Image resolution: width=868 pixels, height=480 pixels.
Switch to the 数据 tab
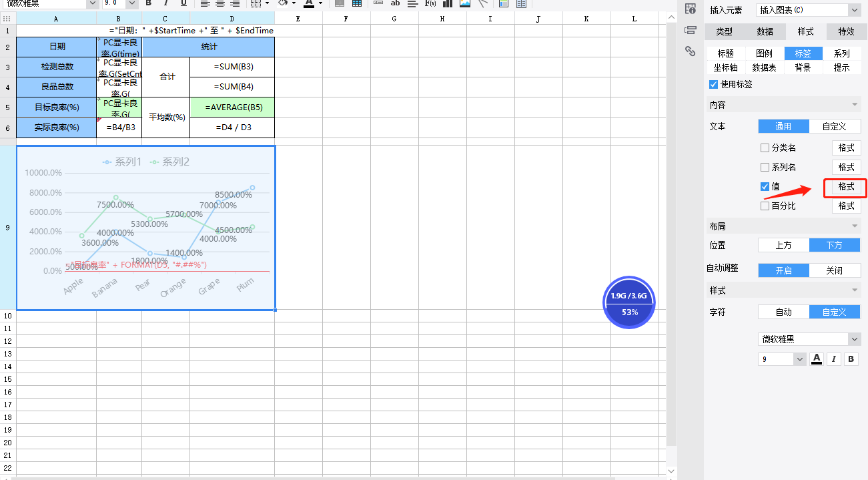(x=765, y=31)
